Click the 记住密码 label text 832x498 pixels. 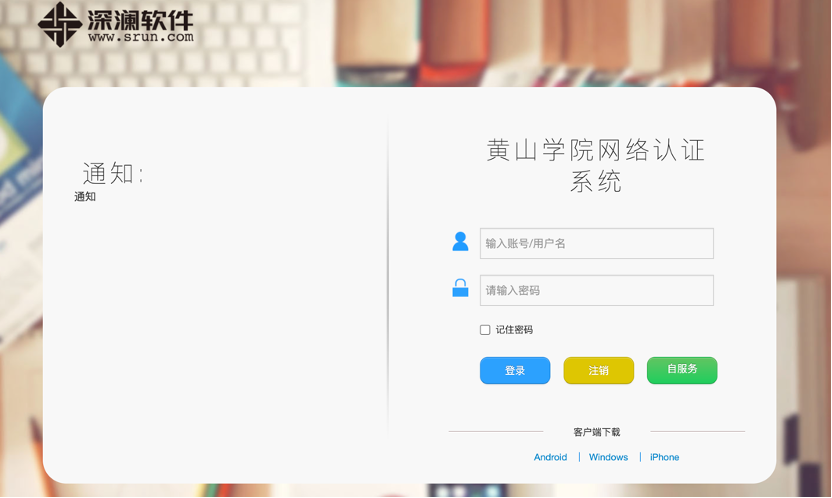514,330
